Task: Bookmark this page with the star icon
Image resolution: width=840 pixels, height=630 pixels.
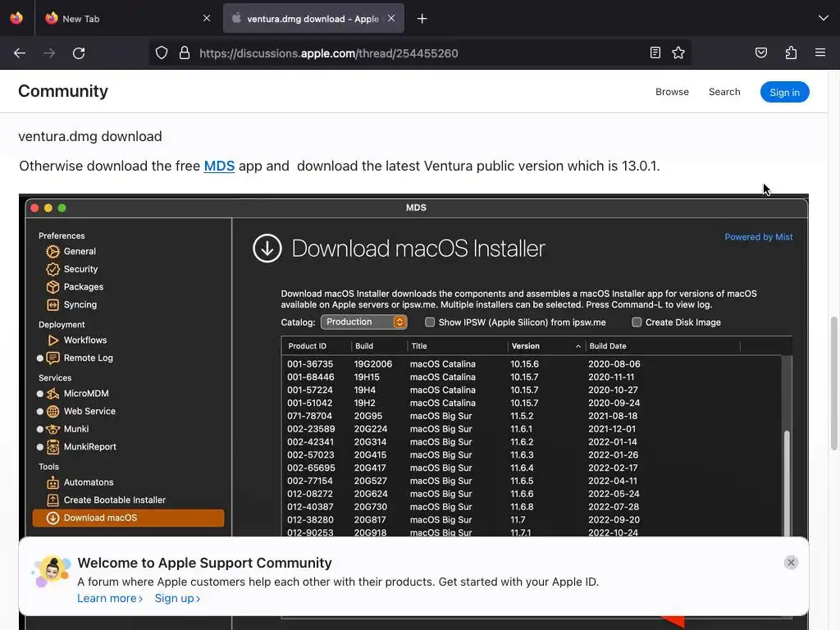Action: pos(678,52)
